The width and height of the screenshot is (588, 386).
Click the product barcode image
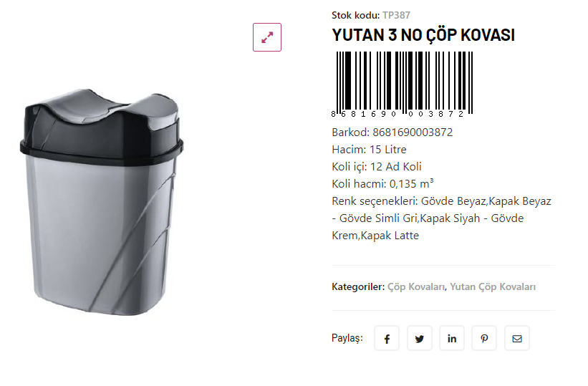point(402,85)
